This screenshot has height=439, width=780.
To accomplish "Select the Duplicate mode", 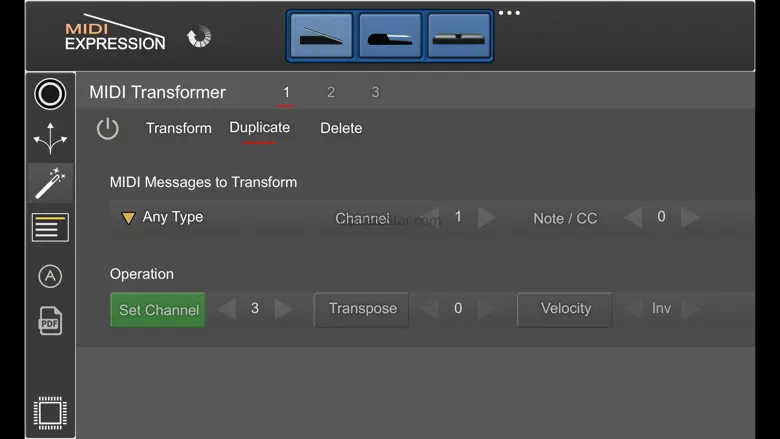I will pyautogui.click(x=260, y=128).
